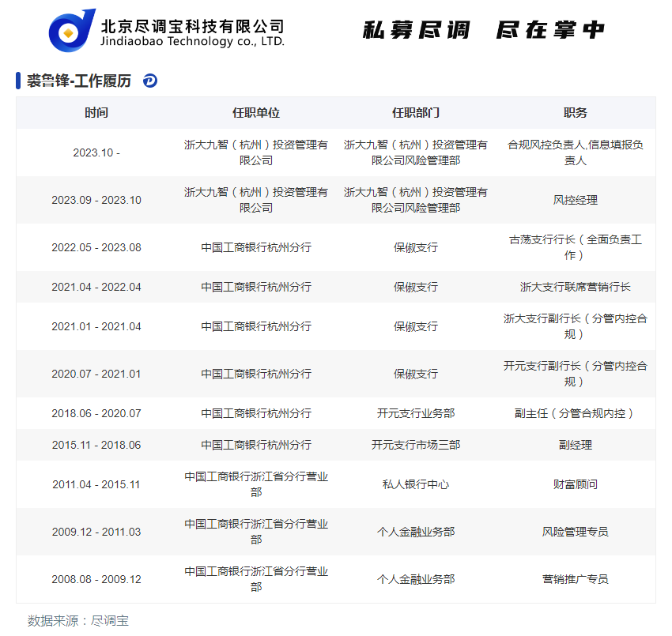The height and width of the screenshot is (636, 672).
Task: Select the date cell 2018.06 - 2020.07
Action: [96, 413]
